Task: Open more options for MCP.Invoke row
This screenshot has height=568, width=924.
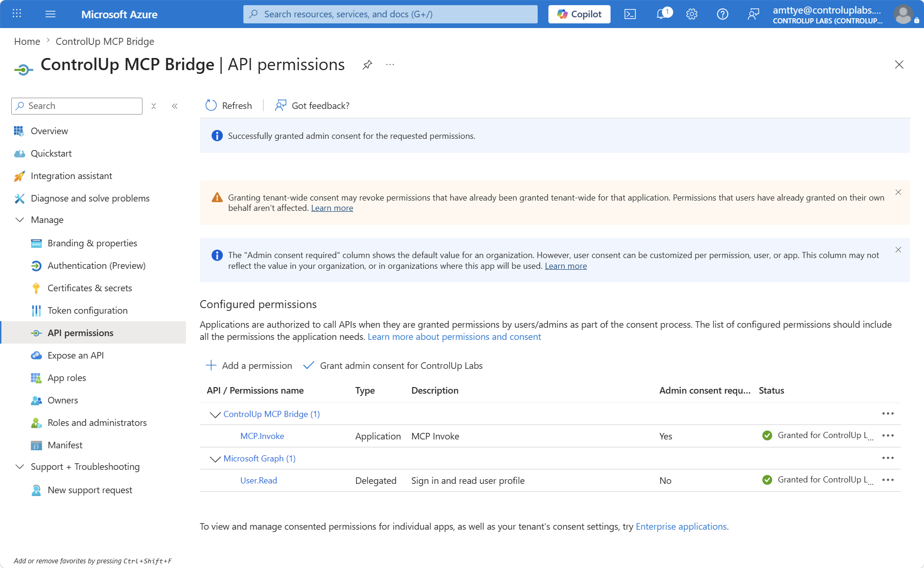Action: pos(888,436)
